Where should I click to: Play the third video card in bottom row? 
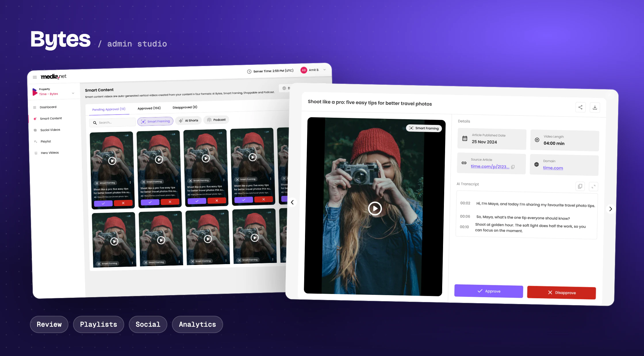(x=208, y=239)
